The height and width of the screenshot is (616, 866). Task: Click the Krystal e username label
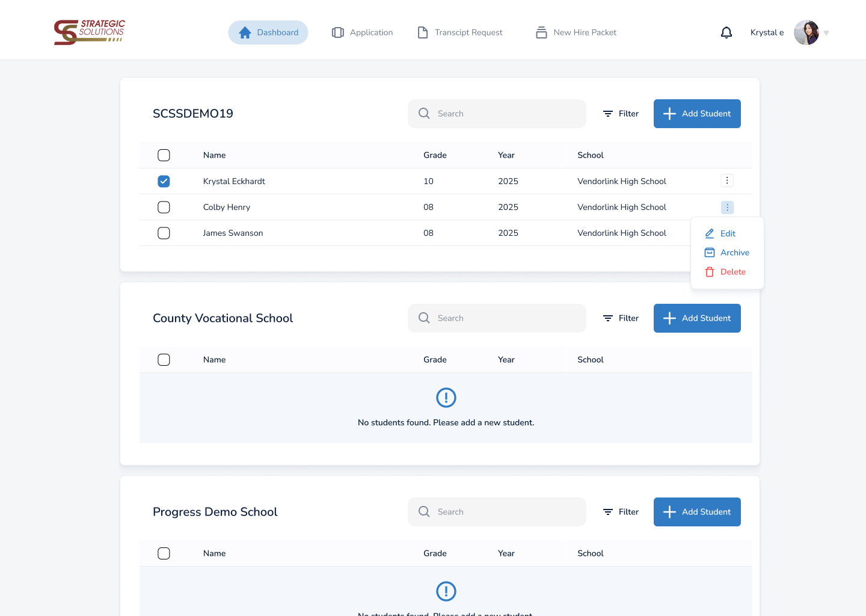767,32
